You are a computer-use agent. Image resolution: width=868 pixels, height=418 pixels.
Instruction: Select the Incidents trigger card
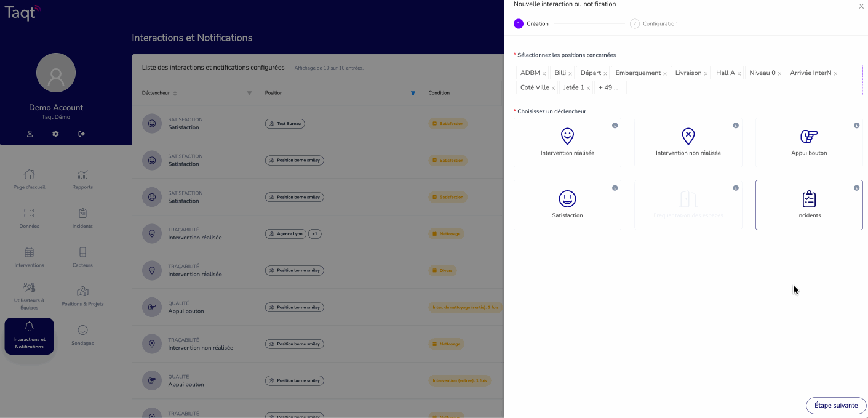[809, 205]
